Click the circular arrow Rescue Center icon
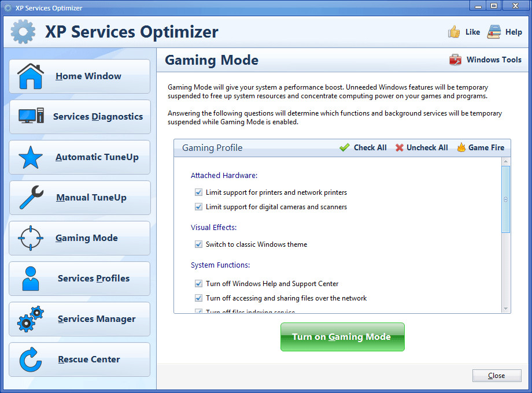This screenshot has height=393, width=532. (x=31, y=359)
